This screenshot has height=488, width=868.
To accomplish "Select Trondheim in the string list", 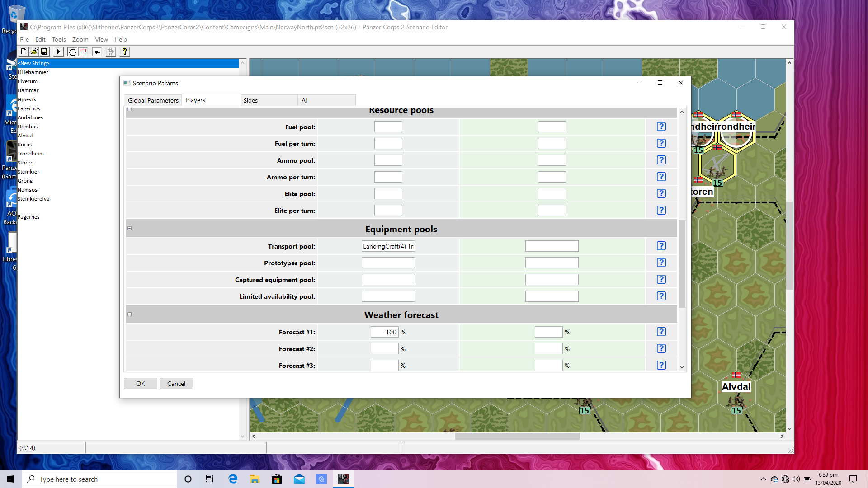I will click(x=31, y=154).
